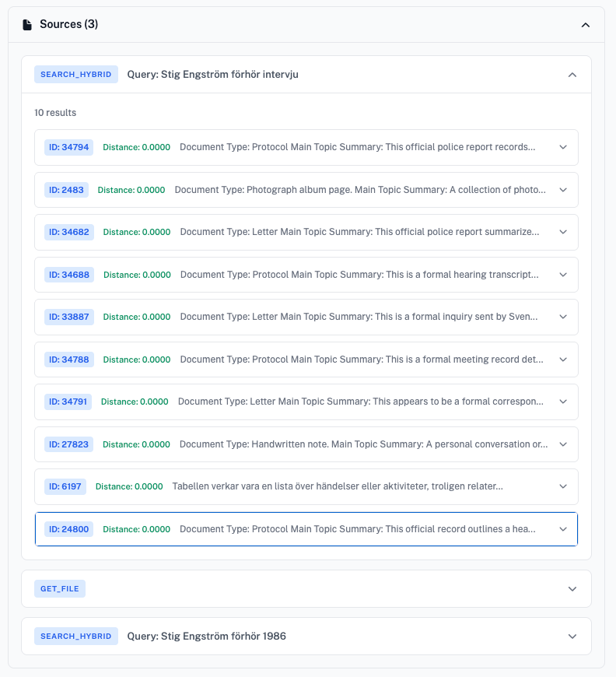Image resolution: width=616 pixels, height=677 pixels.
Task: Click the document icon in the Sources header
Action: point(26,24)
